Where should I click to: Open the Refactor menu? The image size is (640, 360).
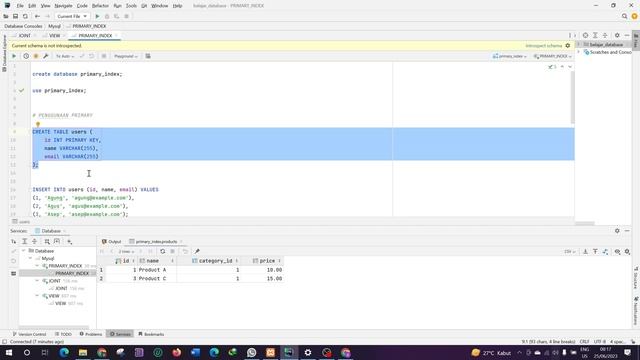tap(100, 6)
